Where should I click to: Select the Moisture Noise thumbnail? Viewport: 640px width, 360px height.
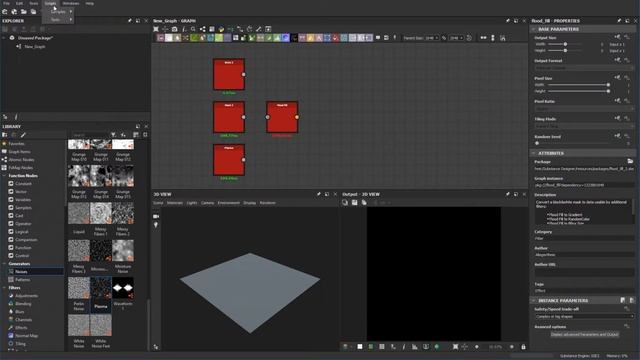pyautogui.click(x=123, y=251)
